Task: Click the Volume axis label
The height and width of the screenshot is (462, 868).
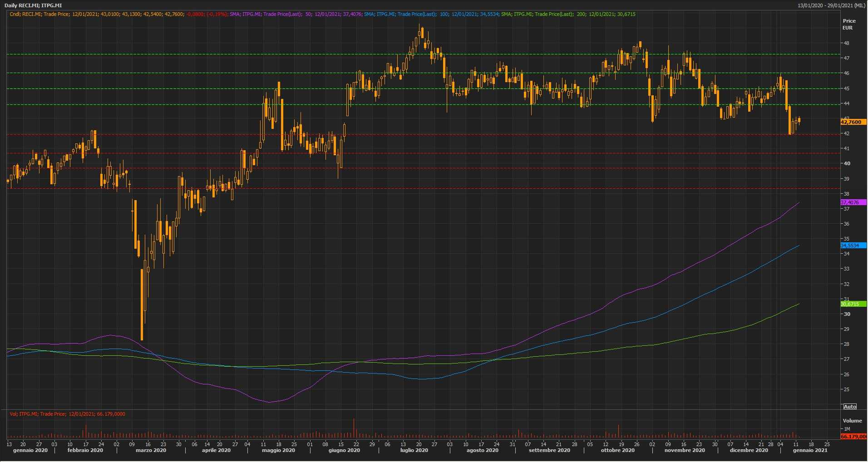Action: [852, 421]
